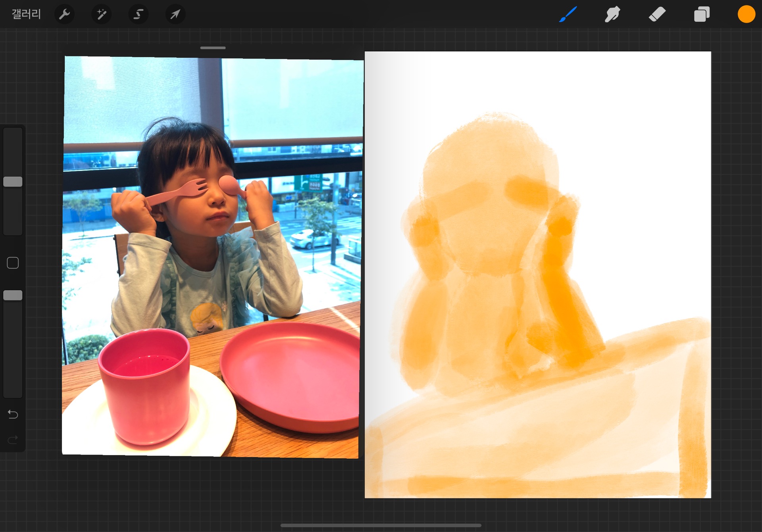Click the brush opacity slider handle
The image size is (762, 532).
[13, 295]
